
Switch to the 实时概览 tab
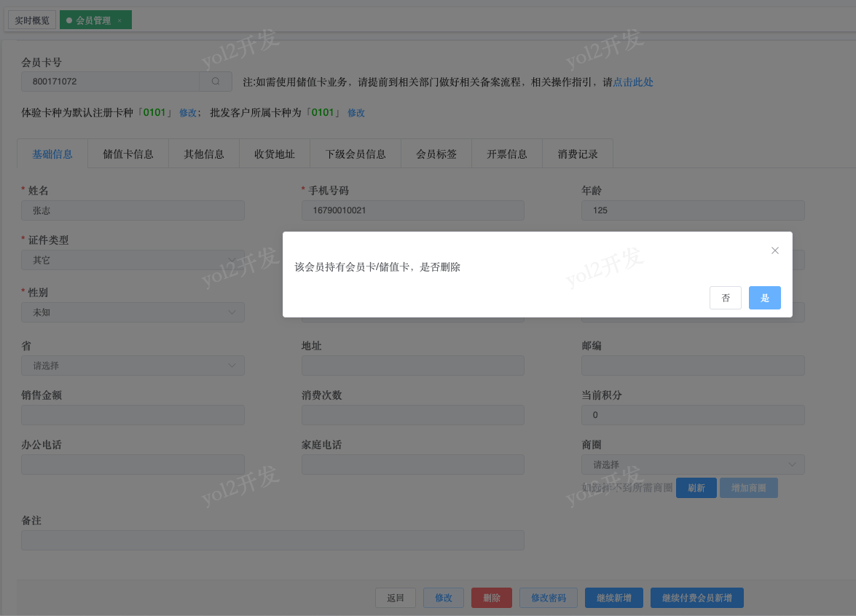32,20
